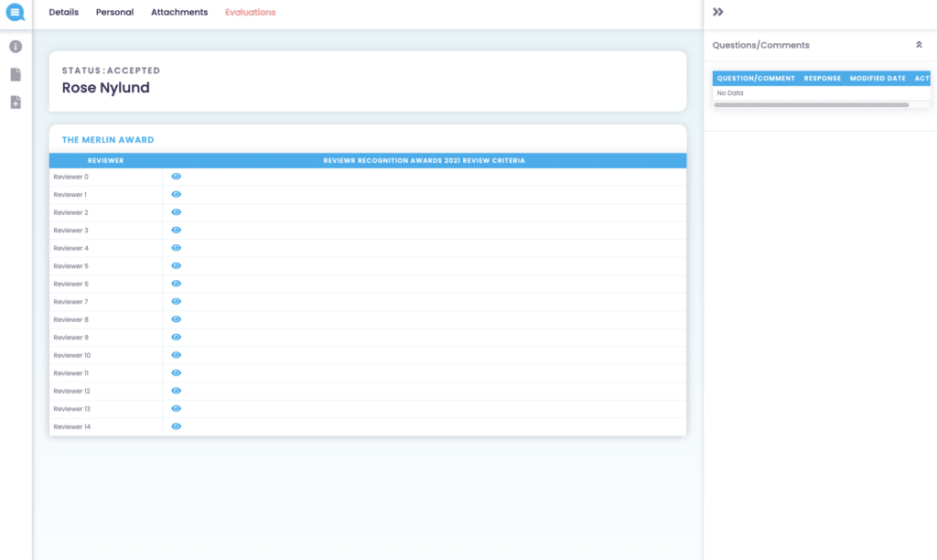Viewport: 937px width, 560px height.
Task: View Reviewer 0 evaluation eye icon
Action: click(177, 177)
